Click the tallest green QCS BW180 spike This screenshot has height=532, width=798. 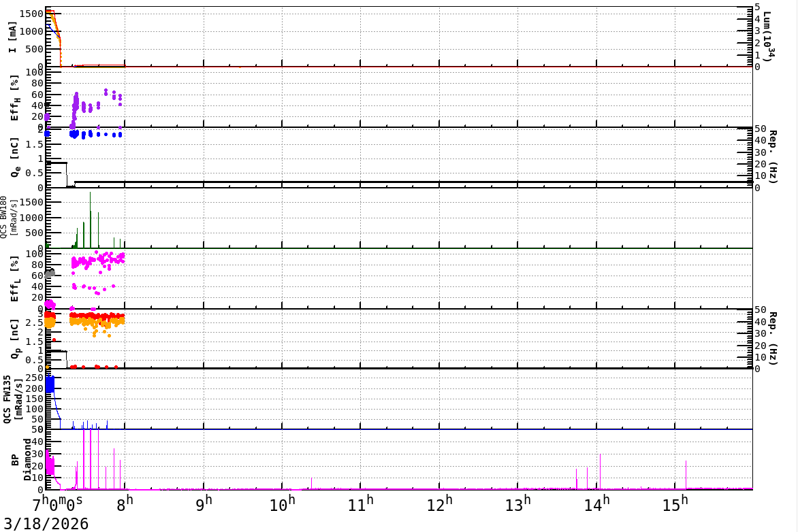[90, 220]
